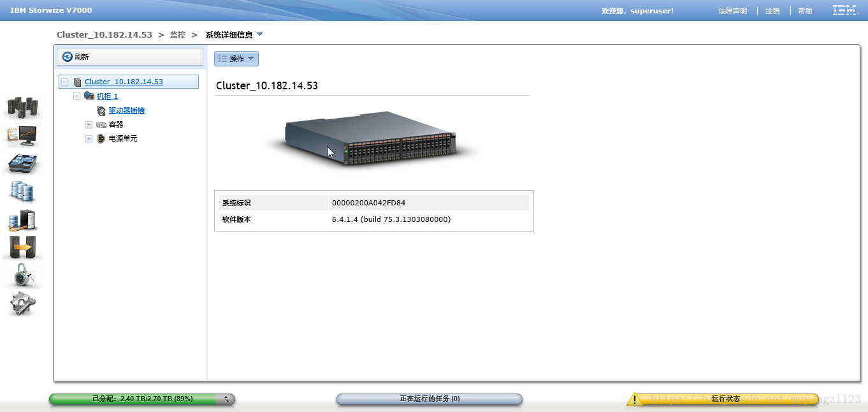Click Cluster_10.182.14.53 in the breadcrumb
The width and height of the screenshot is (868, 412).
[105, 34]
